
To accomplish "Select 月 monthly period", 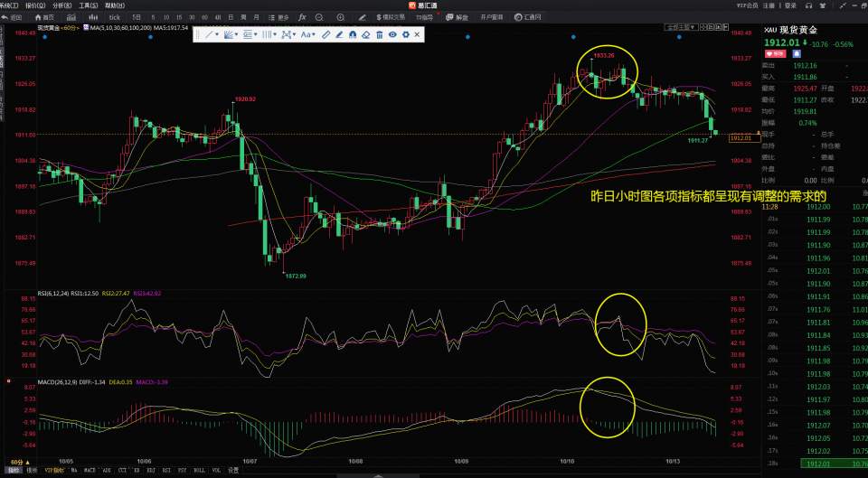I will point(256,18).
